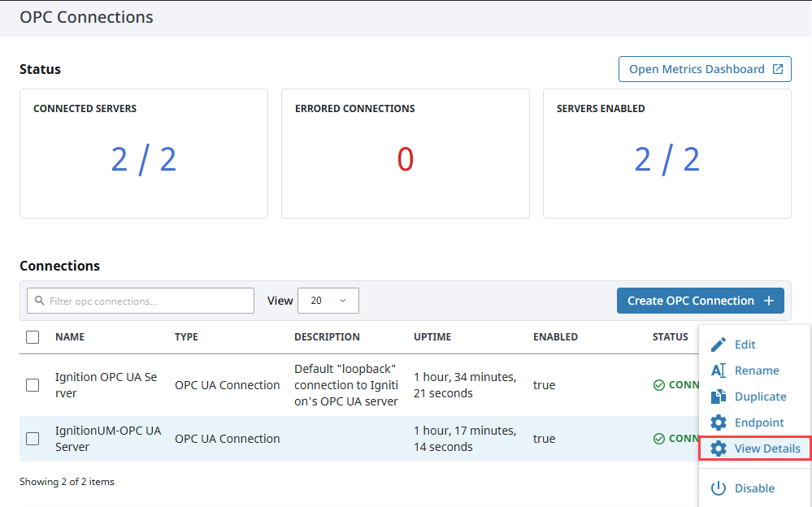Click uptime 1 hour, 17 minutes, 14 seconds
Viewport: 812px width, 507px height.
[x=465, y=439]
